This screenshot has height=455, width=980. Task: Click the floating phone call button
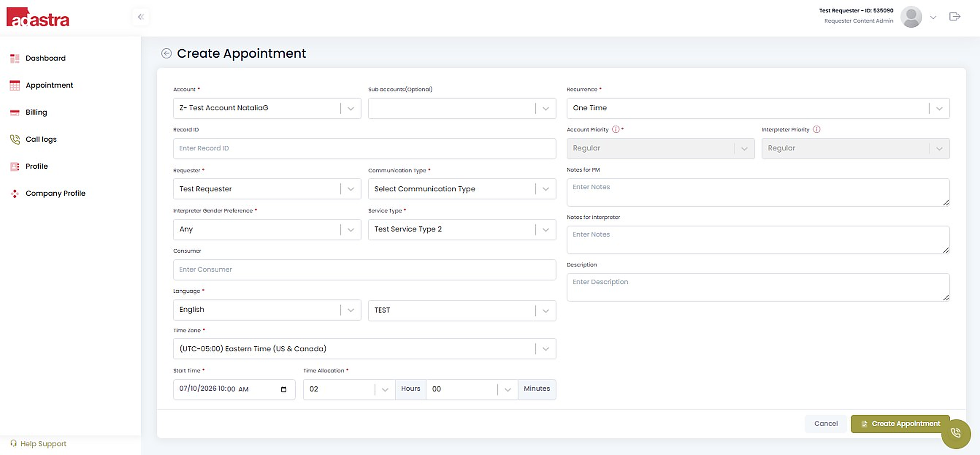click(956, 433)
